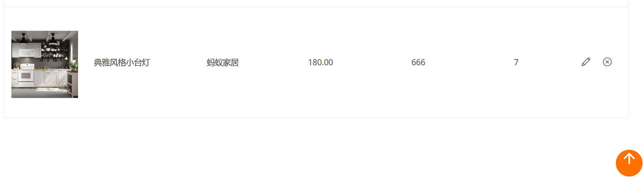Tap the white arrow inside the orange circle
This screenshot has width=644, height=179.
click(629, 158)
